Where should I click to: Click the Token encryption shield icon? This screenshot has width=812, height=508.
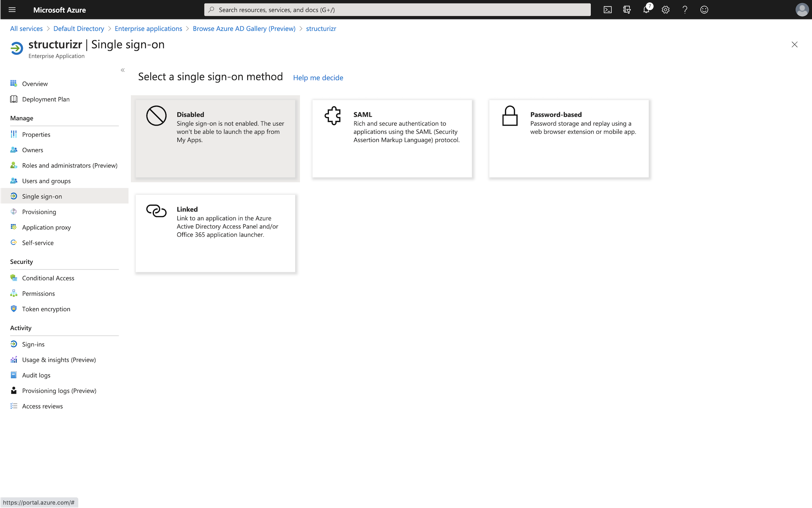click(x=14, y=308)
